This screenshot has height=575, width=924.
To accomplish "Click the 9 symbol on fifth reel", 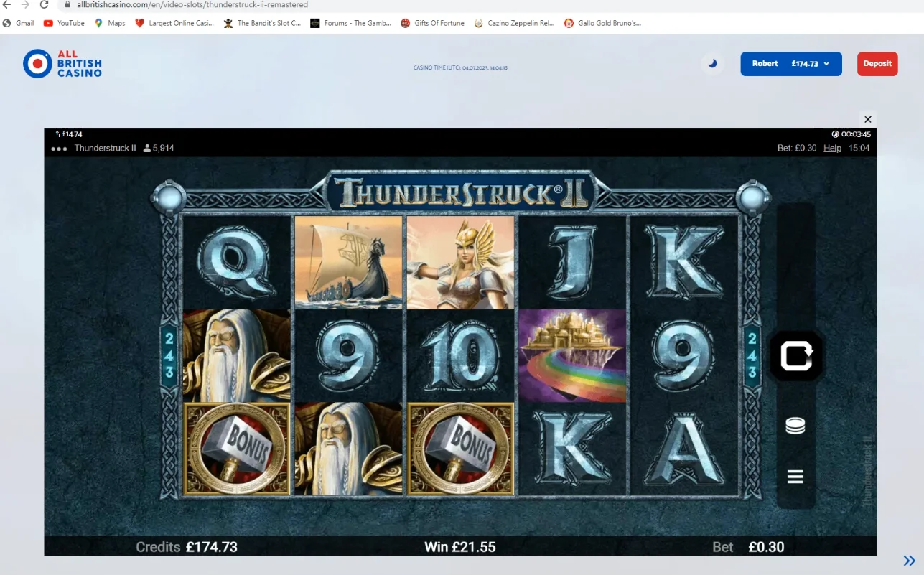I will pos(683,356).
